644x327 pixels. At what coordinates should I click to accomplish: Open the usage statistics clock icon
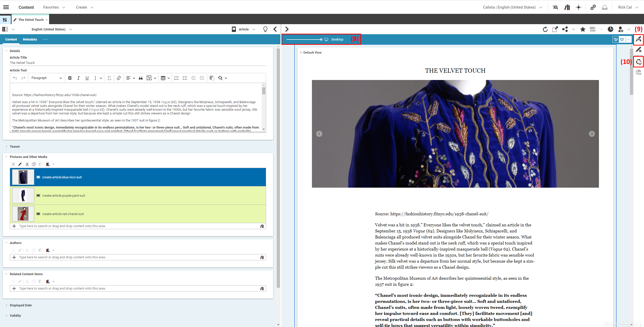coord(611,29)
